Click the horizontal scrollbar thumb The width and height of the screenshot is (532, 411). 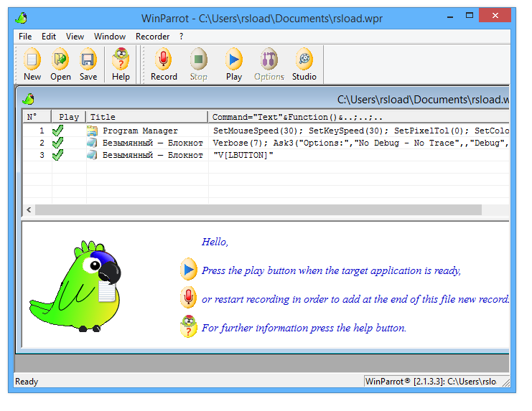pos(258,209)
